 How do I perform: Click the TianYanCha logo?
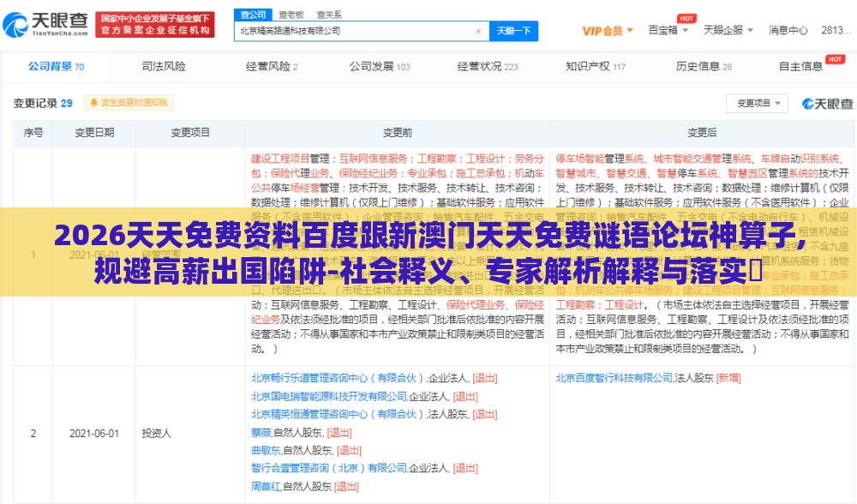click(46, 25)
